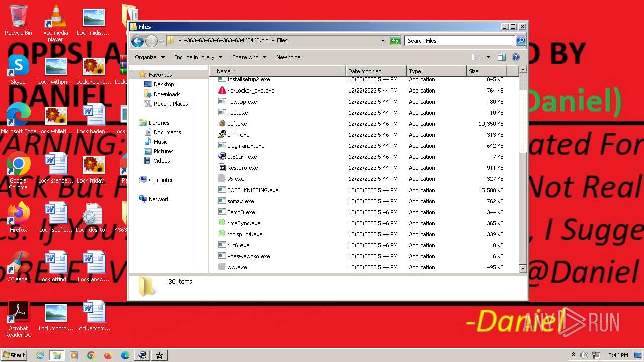The width and height of the screenshot is (644, 362).
Task: Open the Help question mark icon
Action: coord(516,57)
